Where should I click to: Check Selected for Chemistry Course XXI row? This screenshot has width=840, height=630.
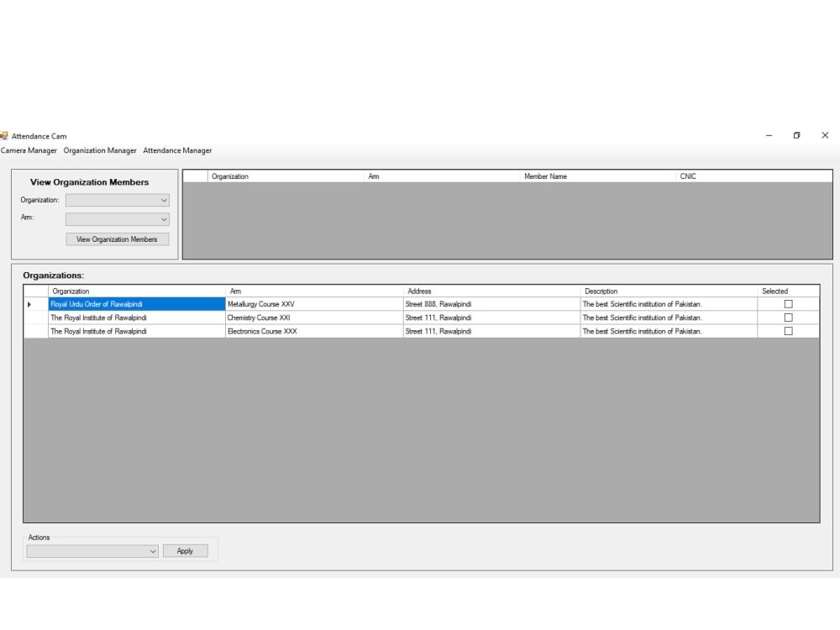[788, 318]
